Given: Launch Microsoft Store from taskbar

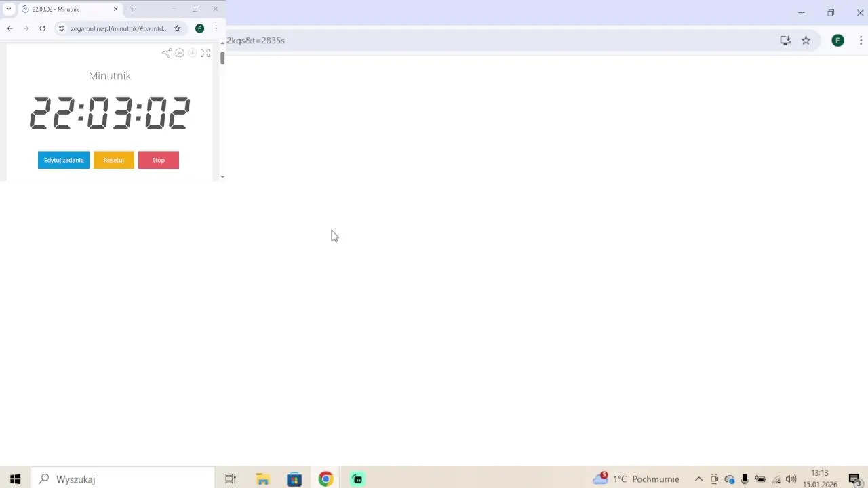Looking at the screenshot, I should click(x=294, y=479).
